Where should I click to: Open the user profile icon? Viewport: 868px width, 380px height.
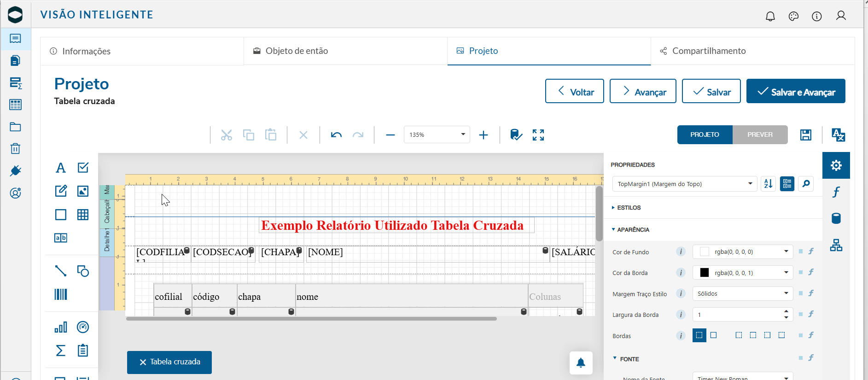841,16
